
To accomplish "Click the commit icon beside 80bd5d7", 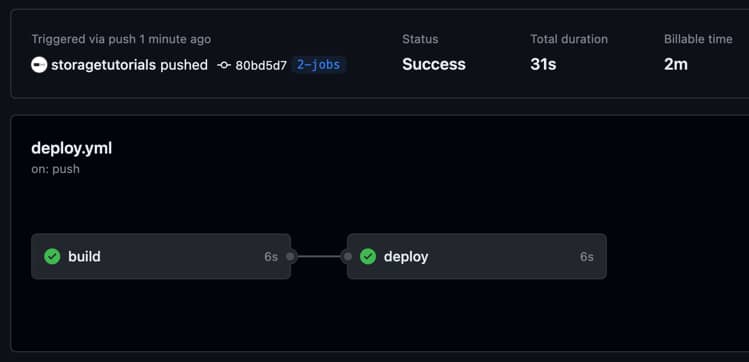I will click(x=224, y=65).
